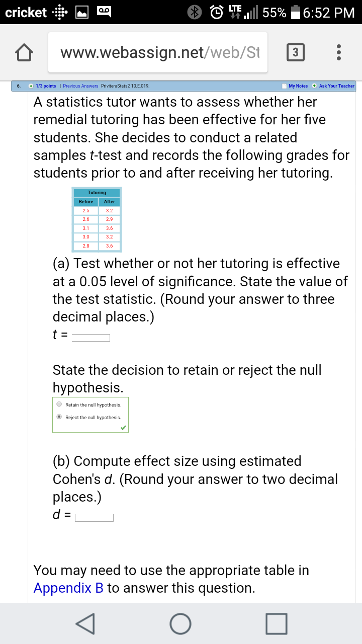Image resolution: width=362 pixels, height=644 pixels.
Task: Tap the Tutoring before/after data table
Action: 97,219
